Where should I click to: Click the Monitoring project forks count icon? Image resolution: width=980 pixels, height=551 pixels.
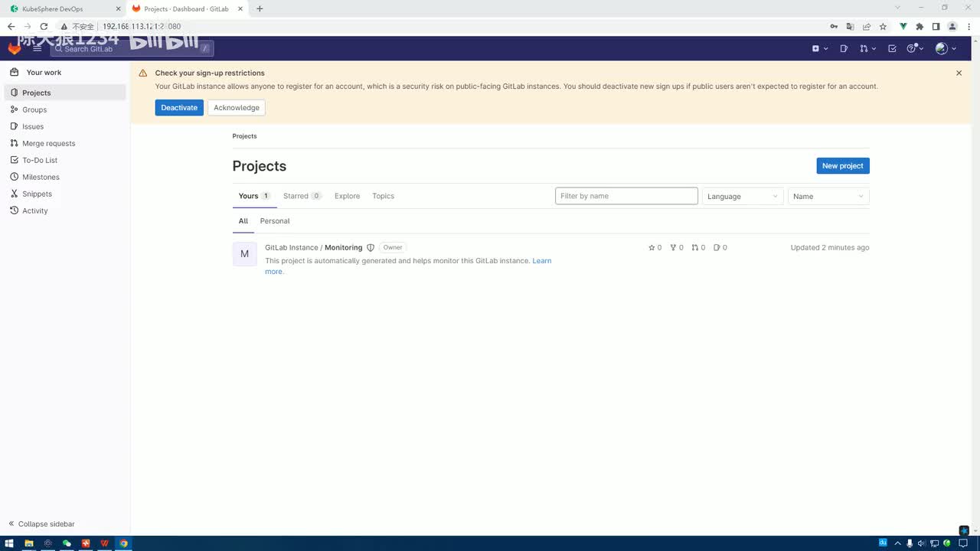676,248
